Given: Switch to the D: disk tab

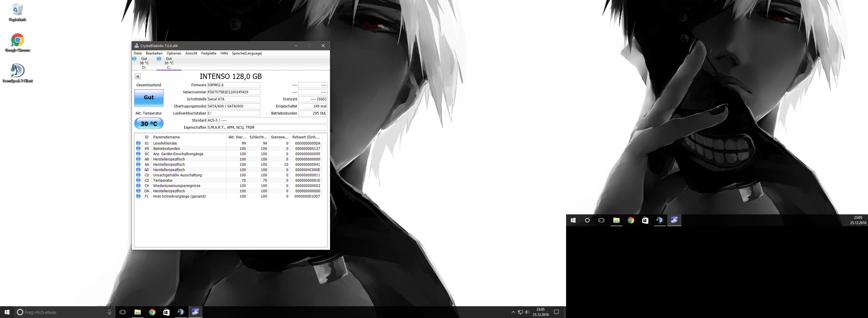Looking at the screenshot, I should [x=144, y=63].
